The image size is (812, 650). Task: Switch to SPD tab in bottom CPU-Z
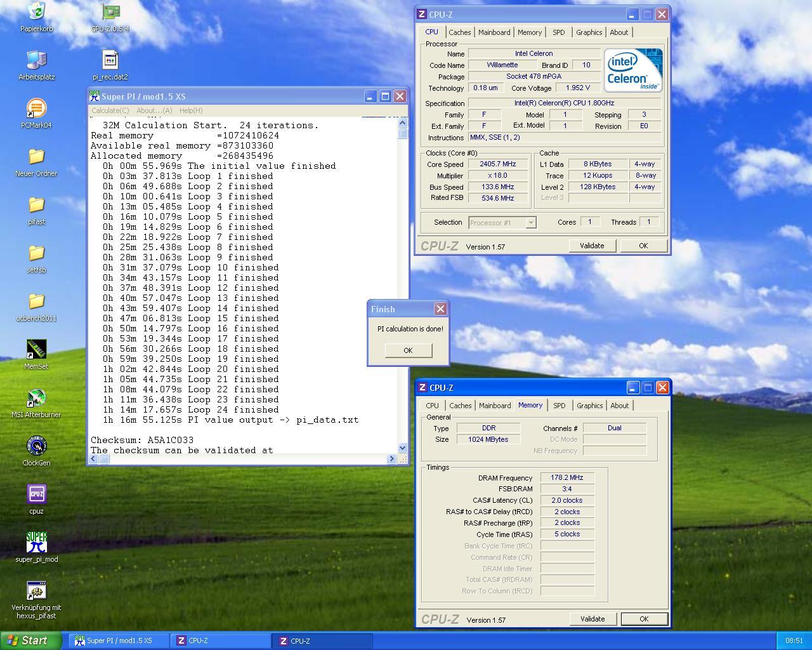[560, 406]
